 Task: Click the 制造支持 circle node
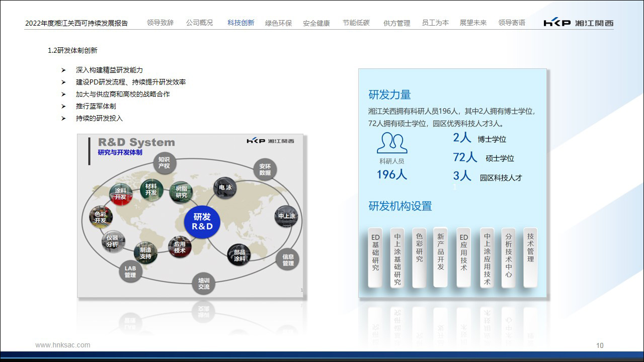145,253
